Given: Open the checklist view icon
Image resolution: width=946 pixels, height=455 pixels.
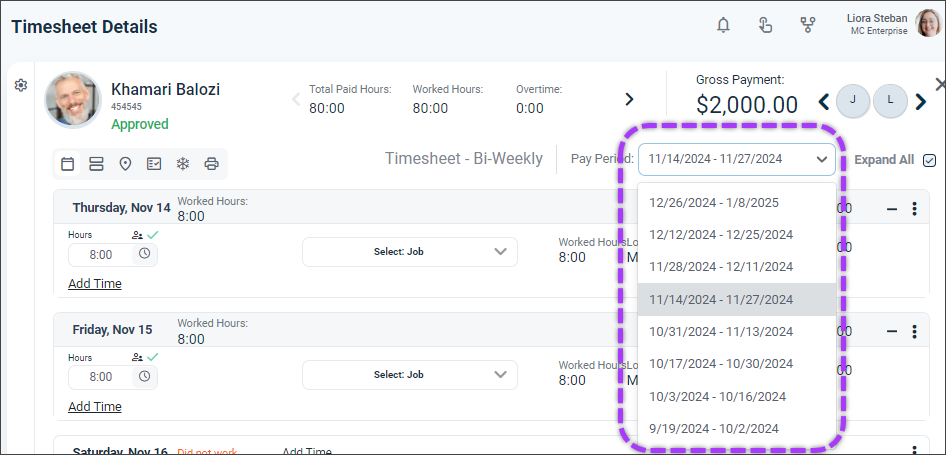Looking at the screenshot, I should click(x=154, y=164).
